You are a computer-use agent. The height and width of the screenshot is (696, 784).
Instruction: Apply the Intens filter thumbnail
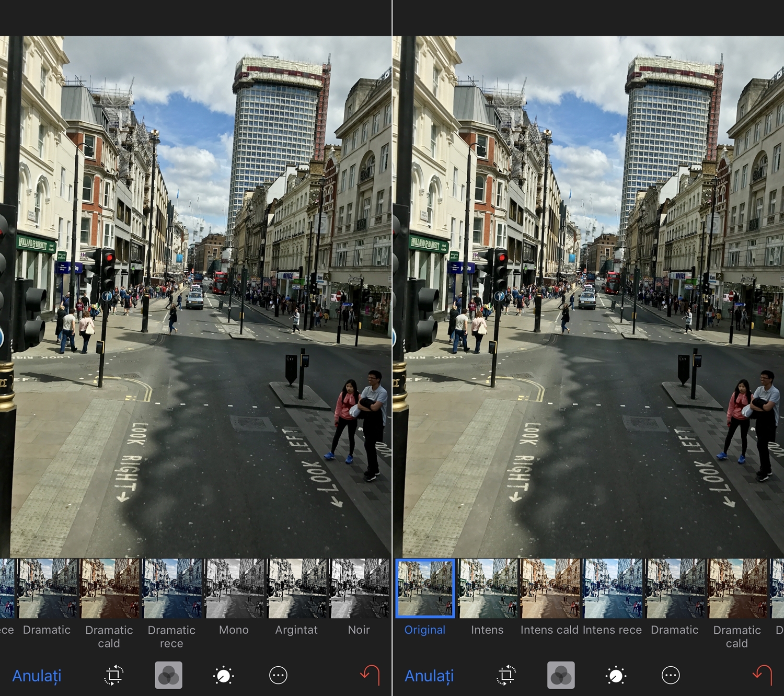[487, 588]
